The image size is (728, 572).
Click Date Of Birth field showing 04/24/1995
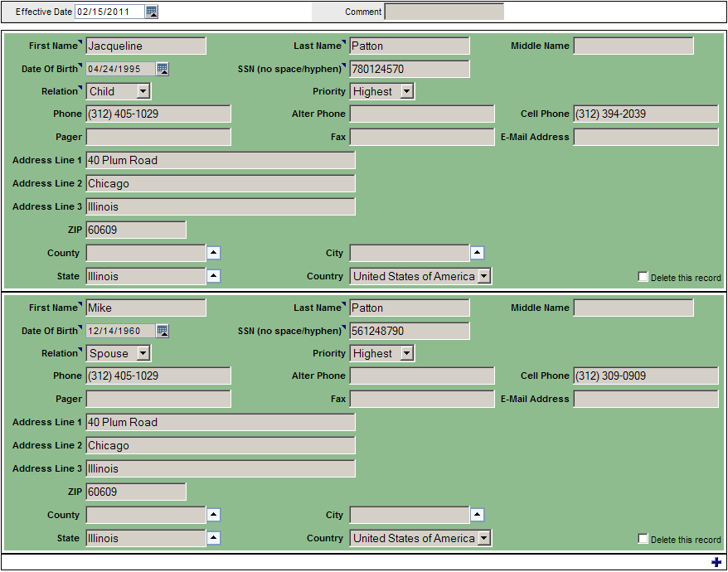tap(121, 69)
